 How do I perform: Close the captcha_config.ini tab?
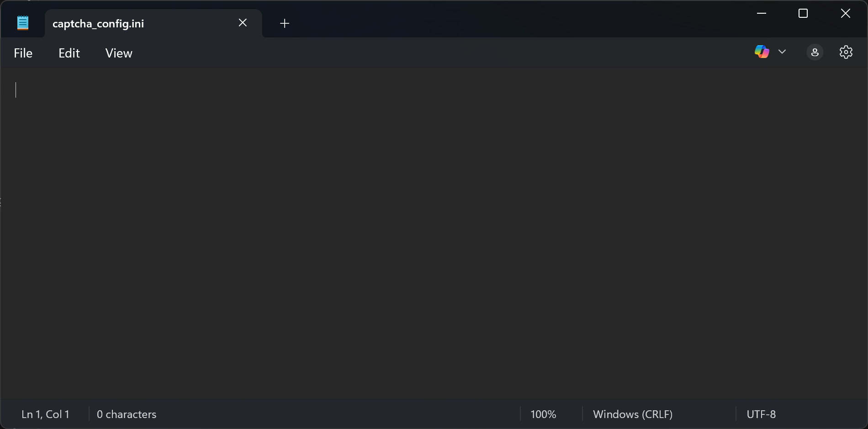coord(243,23)
